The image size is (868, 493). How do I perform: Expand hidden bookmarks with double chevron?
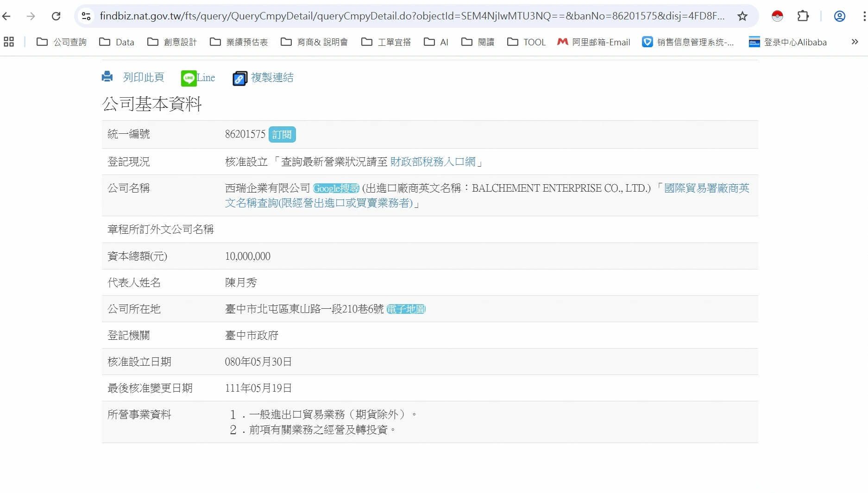(855, 42)
